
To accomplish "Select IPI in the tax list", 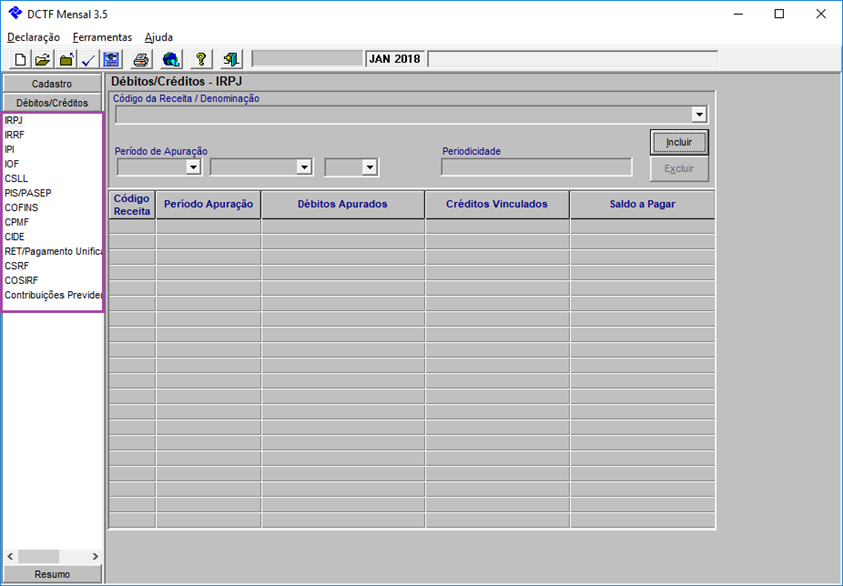I will (x=10, y=149).
